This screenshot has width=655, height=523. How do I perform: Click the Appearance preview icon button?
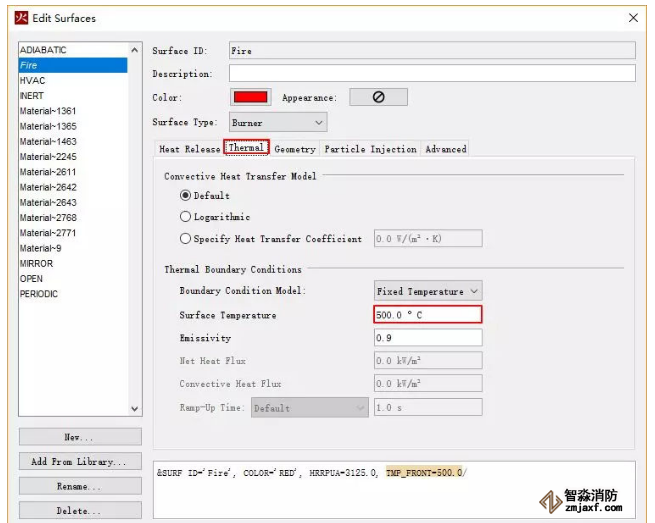pyautogui.click(x=378, y=97)
